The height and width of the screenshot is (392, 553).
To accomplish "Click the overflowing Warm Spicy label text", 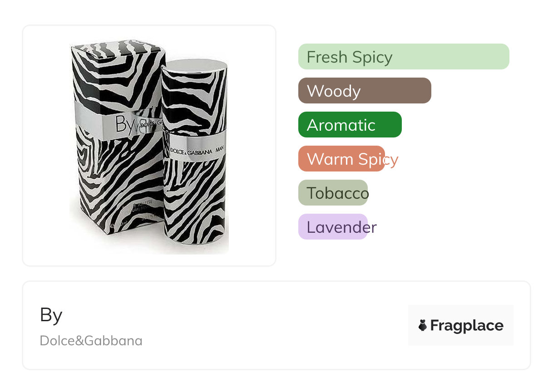I will [352, 159].
